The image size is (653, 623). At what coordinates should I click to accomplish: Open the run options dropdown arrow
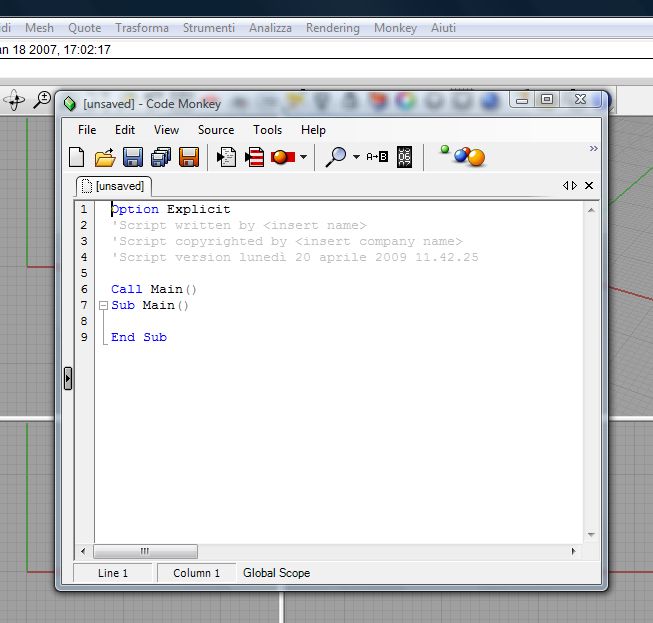(304, 157)
